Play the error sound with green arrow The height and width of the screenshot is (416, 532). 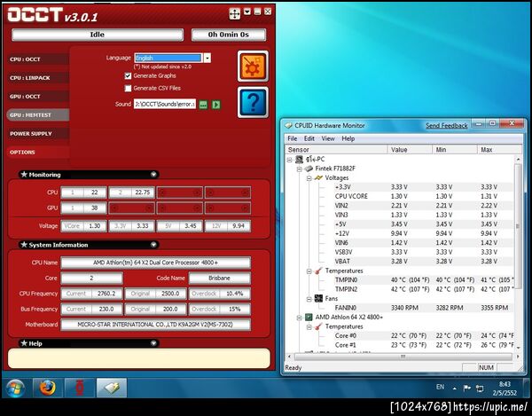tap(216, 104)
